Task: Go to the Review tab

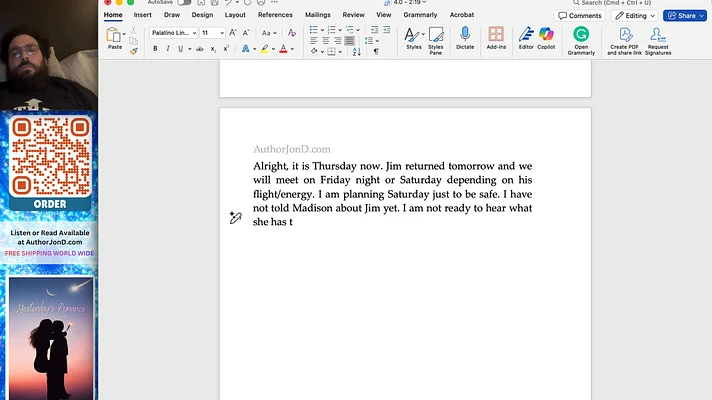Action: click(353, 15)
